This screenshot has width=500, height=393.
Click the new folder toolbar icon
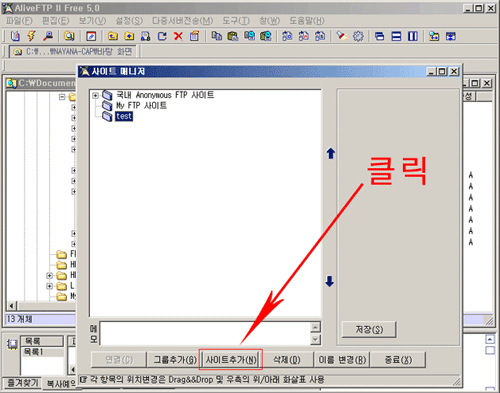129,36
